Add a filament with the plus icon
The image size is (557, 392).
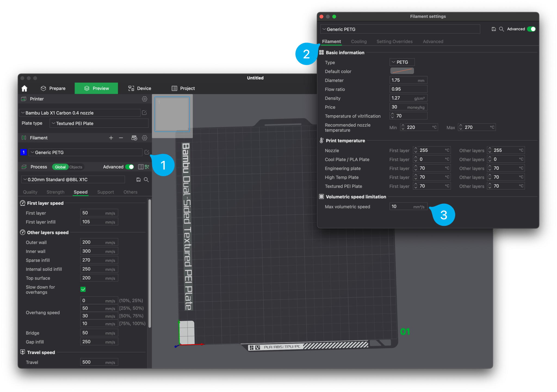coord(111,138)
